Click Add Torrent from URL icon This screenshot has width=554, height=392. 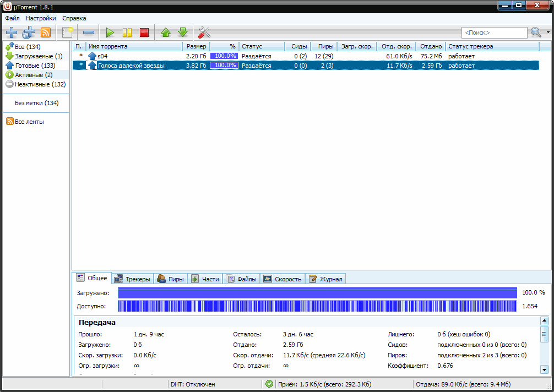click(28, 32)
